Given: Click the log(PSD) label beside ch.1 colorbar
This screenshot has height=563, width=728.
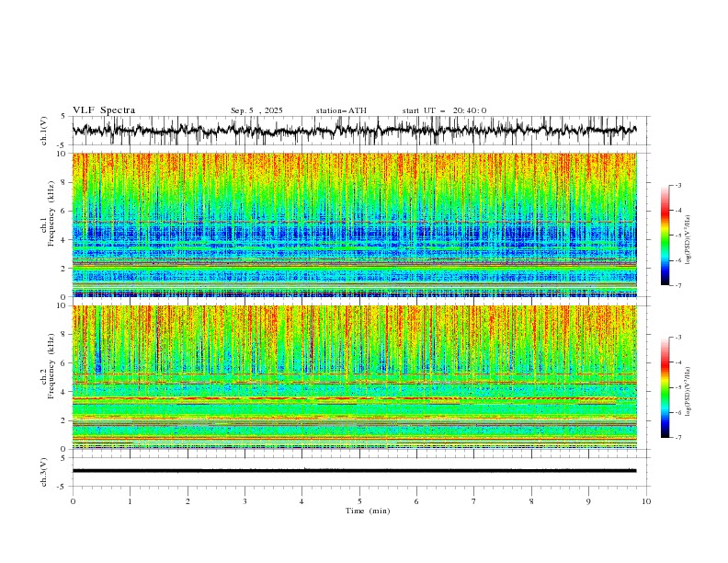Looking at the screenshot, I should click(688, 240).
